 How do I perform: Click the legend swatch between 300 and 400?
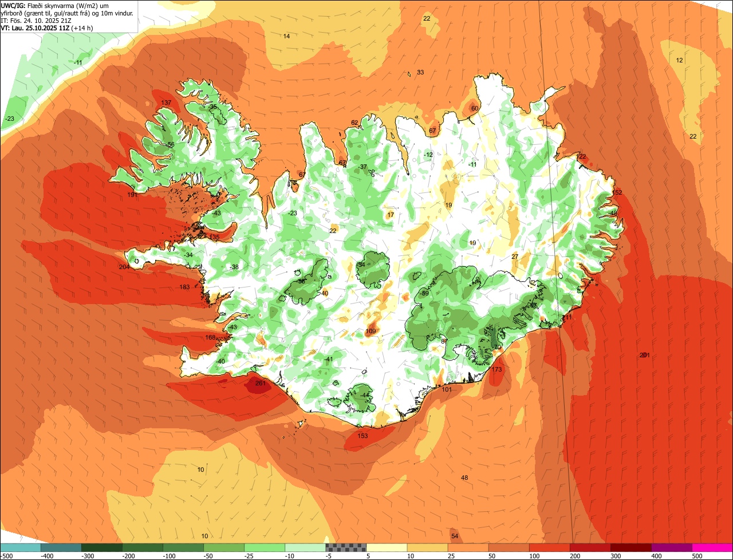[x=630, y=547]
